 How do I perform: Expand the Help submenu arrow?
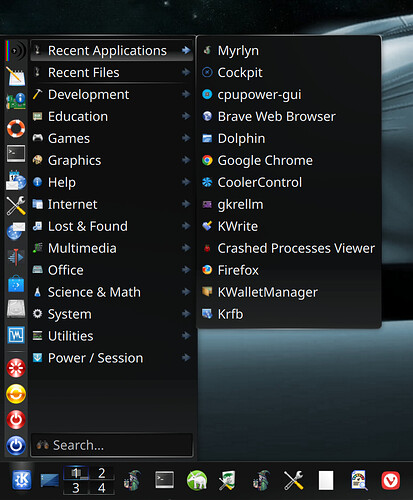186,182
